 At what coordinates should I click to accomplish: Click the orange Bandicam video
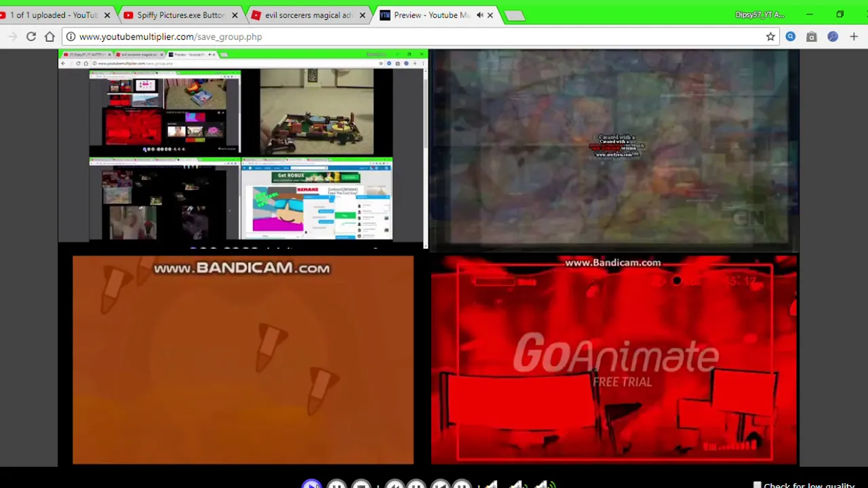tap(243, 360)
